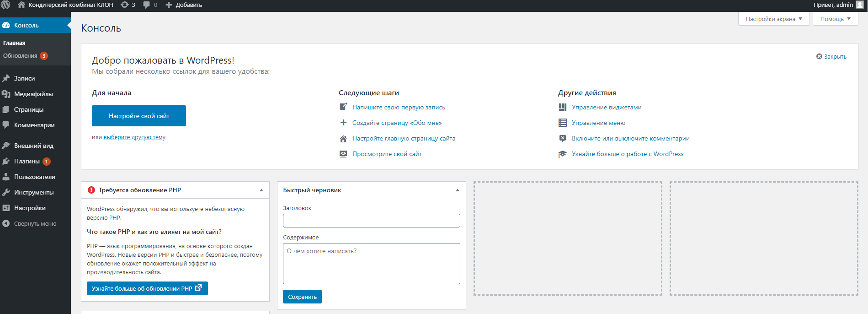Click the orange 1 badge beside Плагины
868x314 pixels.
47,162
